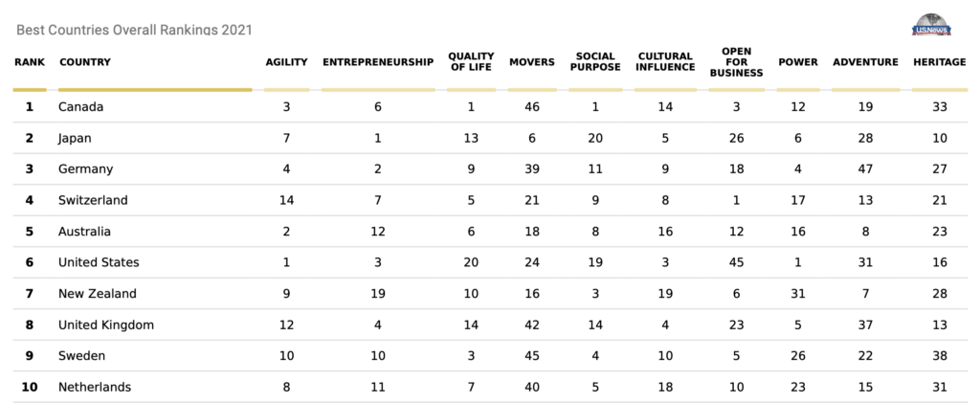Select the Heritage column header
Screen dimensions: 980x403
940,62
